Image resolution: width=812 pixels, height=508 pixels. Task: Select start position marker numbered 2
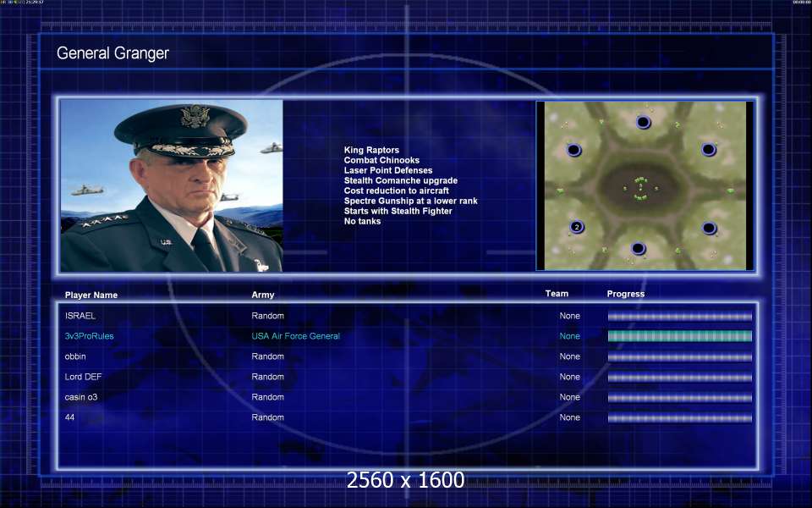coord(576,227)
